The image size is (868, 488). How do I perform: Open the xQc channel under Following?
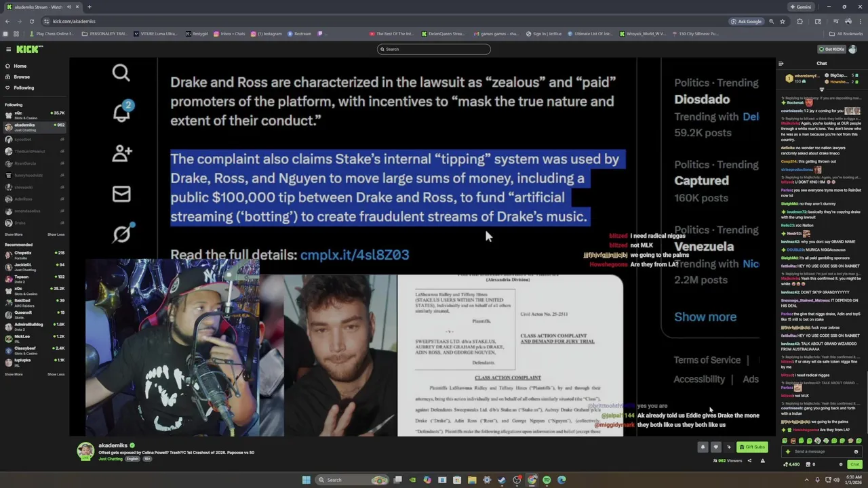click(x=34, y=115)
